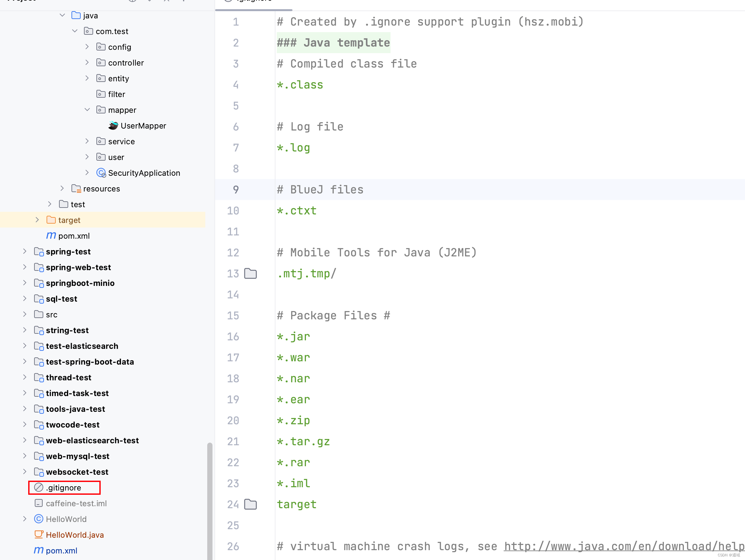Click the UserMapper MyBatis bird icon
The image size is (745, 560).
coord(113,126)
